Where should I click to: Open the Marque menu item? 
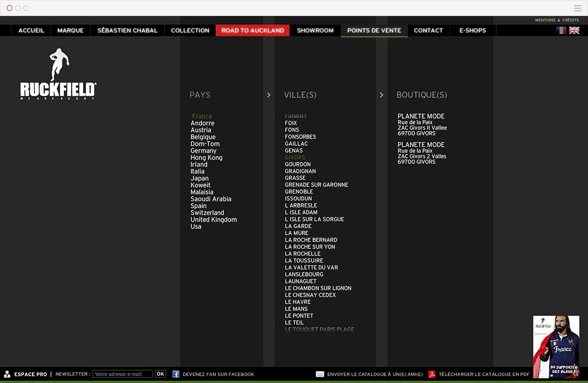click(x=71, y=30)
